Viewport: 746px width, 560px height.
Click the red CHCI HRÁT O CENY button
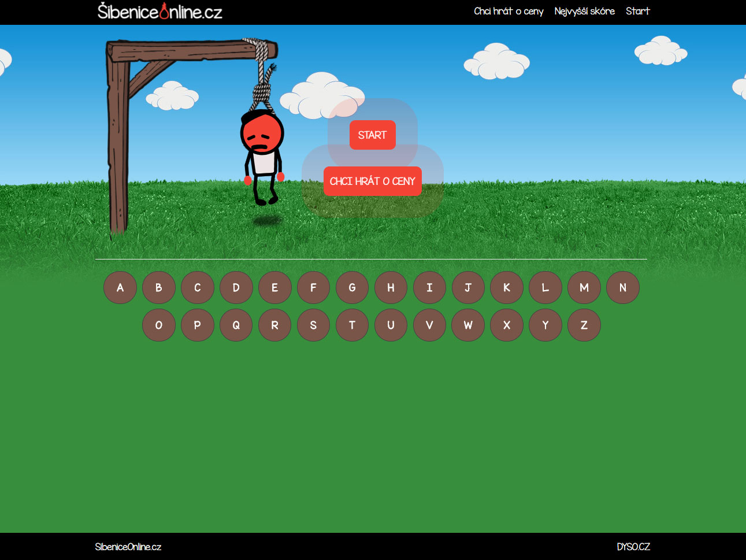pyautogui.click(x=373, y=181)
